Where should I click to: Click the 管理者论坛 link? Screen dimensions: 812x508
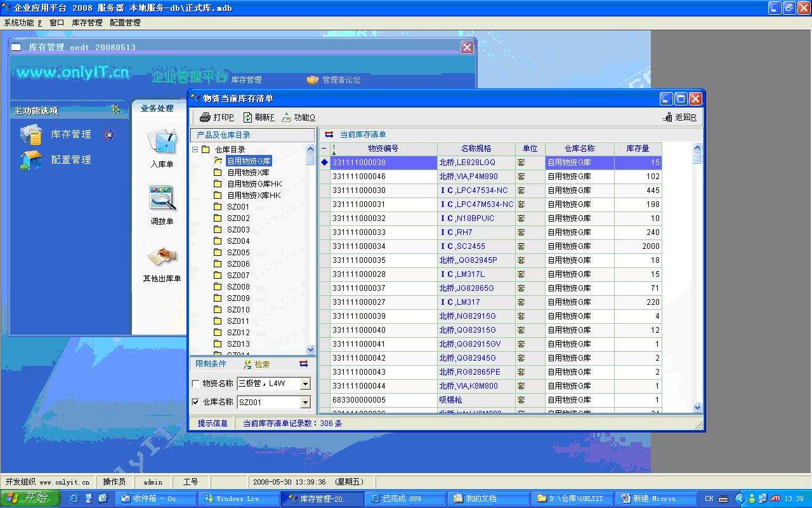341,80
